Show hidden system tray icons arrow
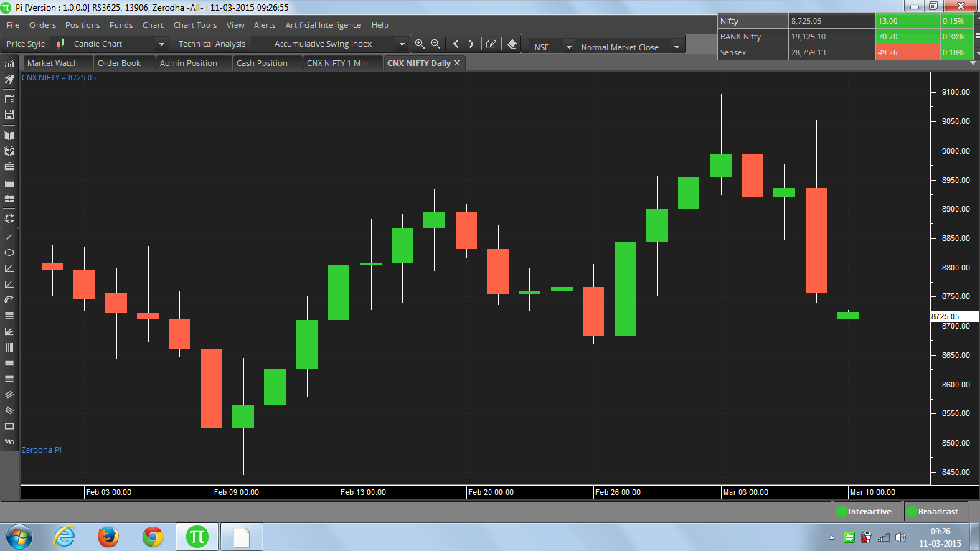 point(831,537)
